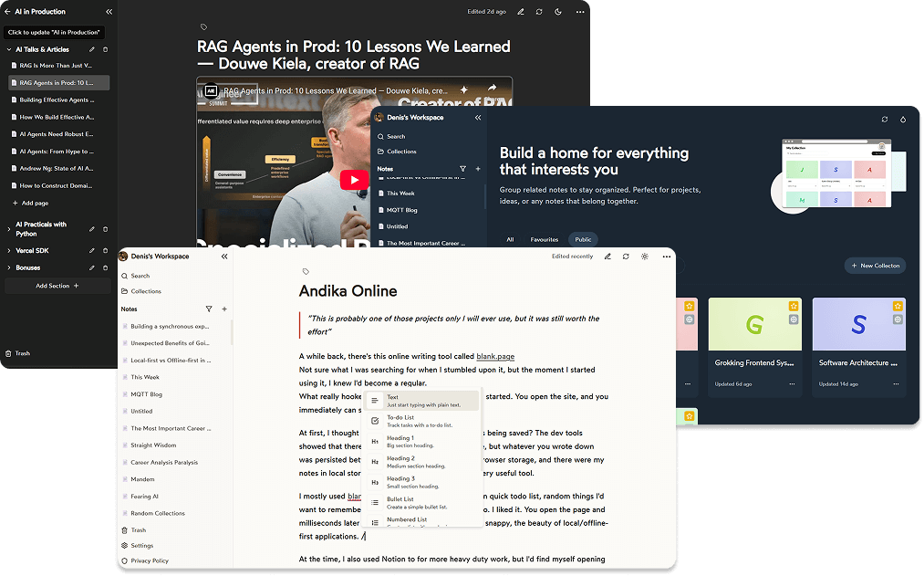Toggle light theme sun icon in Andika Online header
Screen dimensions: 924x576
click(x=645, y=257)
